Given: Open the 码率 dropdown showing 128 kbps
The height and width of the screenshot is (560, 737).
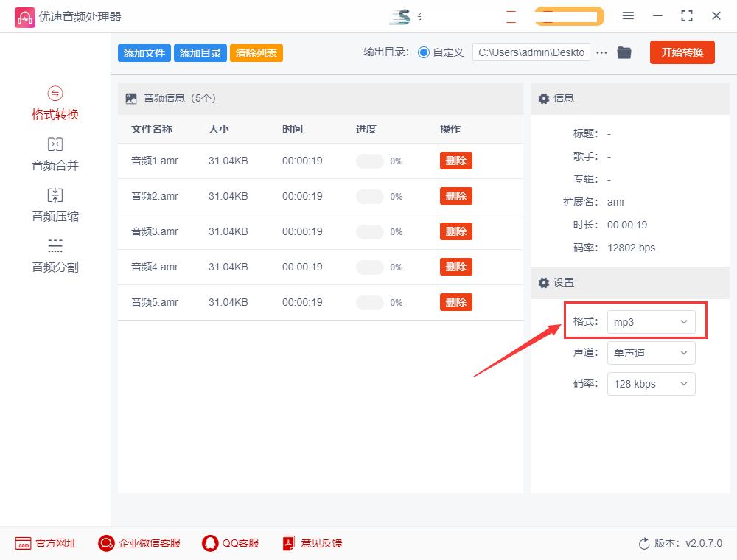Looking at the screenshot, I should coord(651,383).
